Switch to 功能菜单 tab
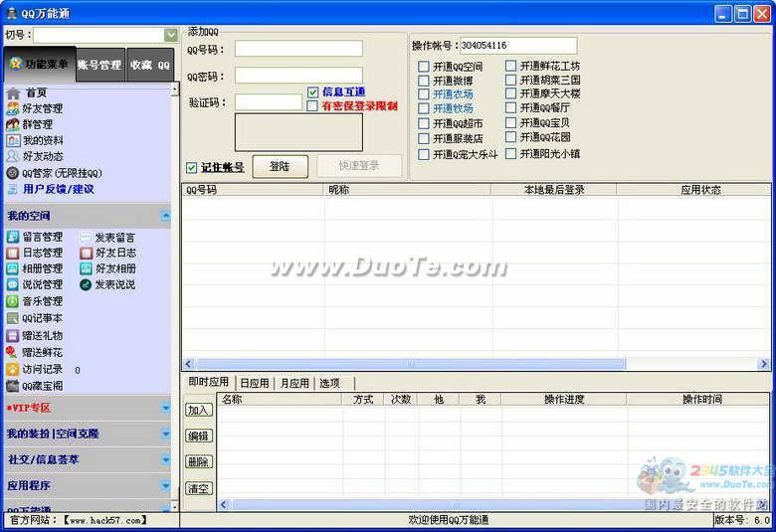 [x=40, y=65]
